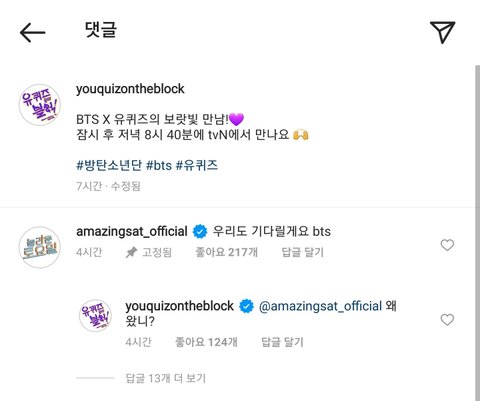Like the amazingsat_official comment with heart
The width and height of the screenshot is (480, 401).
pos(447,245)
